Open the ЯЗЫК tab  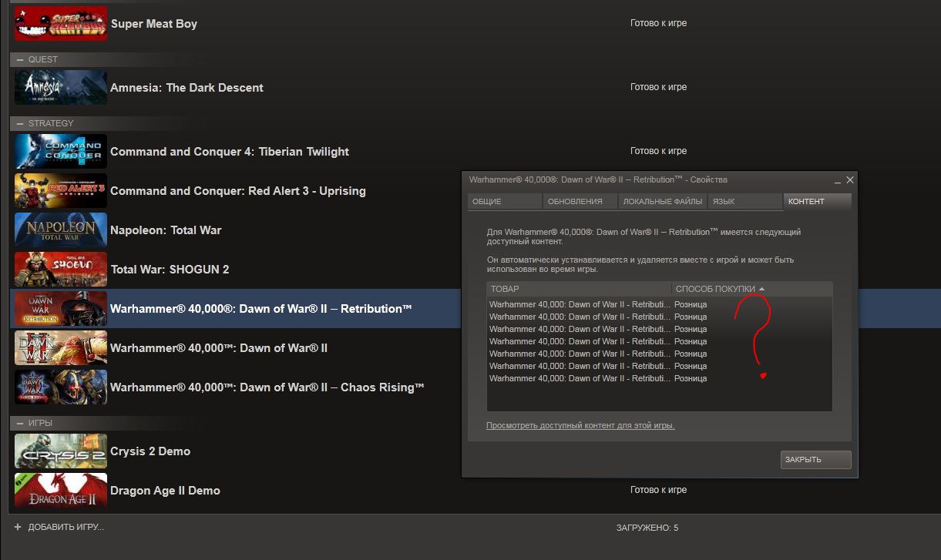point(745,201)
